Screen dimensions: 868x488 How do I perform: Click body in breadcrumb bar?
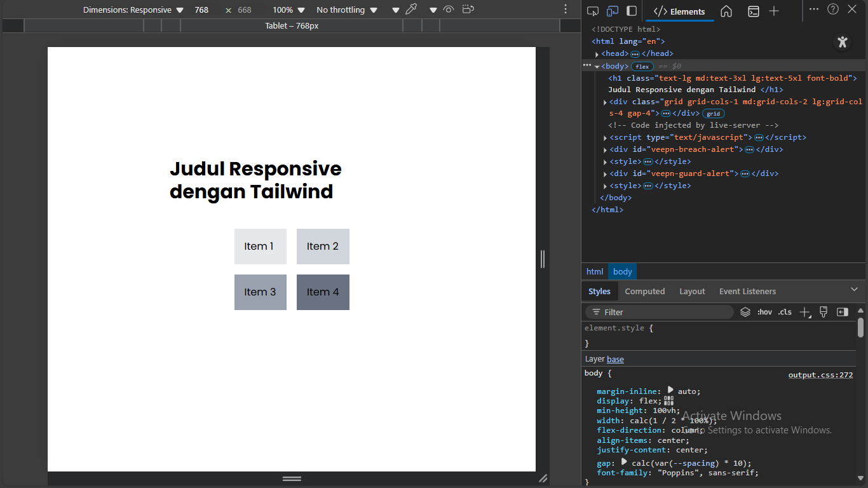(x=623, y=271)
